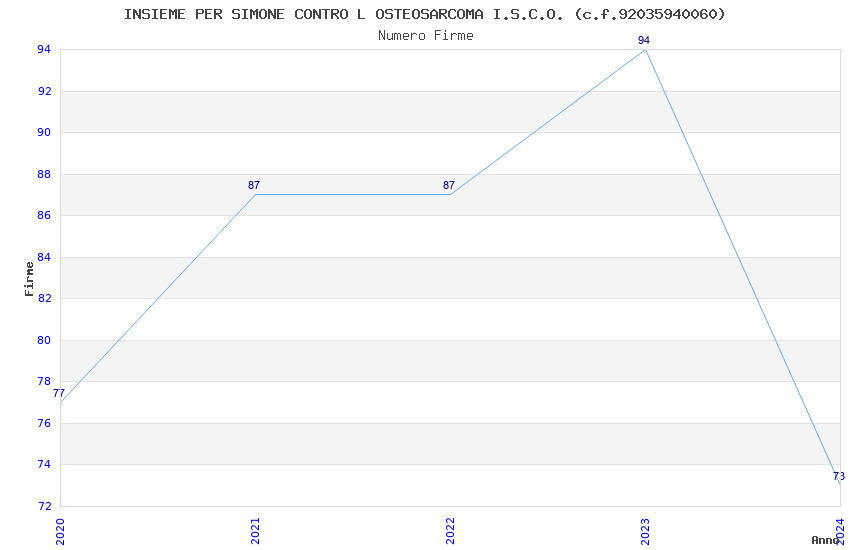Viewport: 850px width, 550px height.
Task: Click the y-axis title 'Firme'
Action: point(29,279)
